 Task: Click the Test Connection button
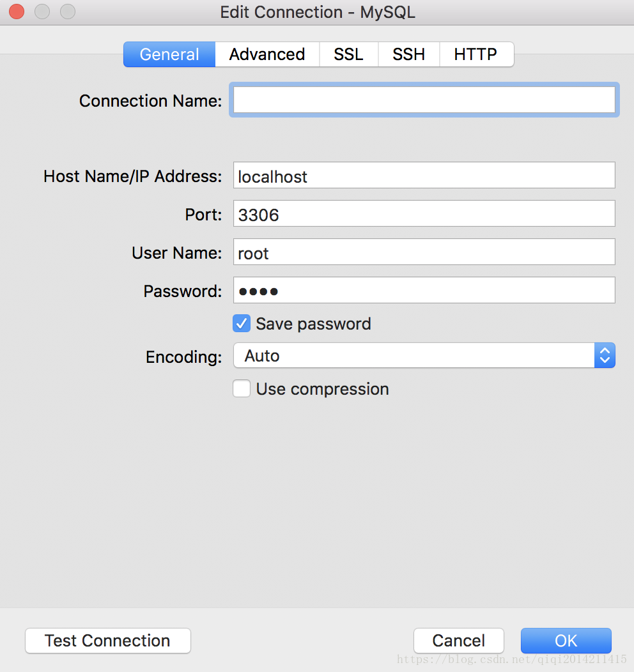(107, 641)
